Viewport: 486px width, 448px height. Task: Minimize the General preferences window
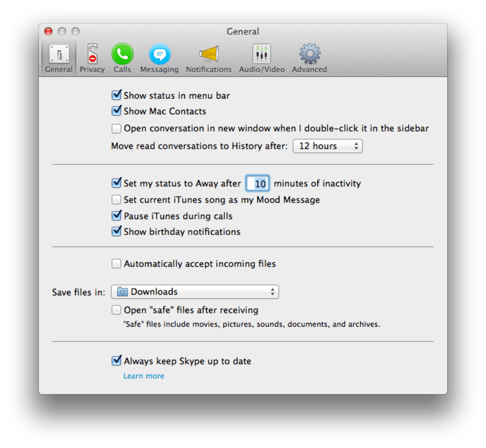click(62, 31)
